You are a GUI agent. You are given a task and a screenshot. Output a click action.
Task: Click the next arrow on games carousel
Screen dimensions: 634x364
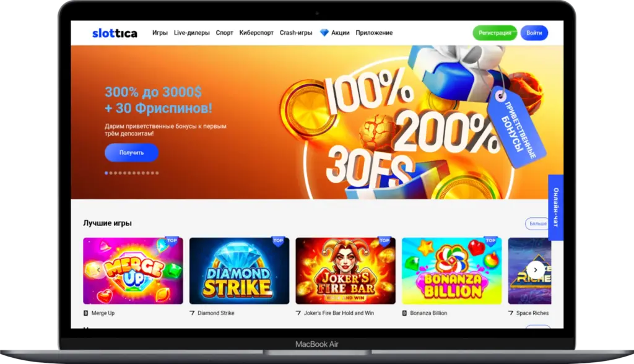click(x=536, y=270)
